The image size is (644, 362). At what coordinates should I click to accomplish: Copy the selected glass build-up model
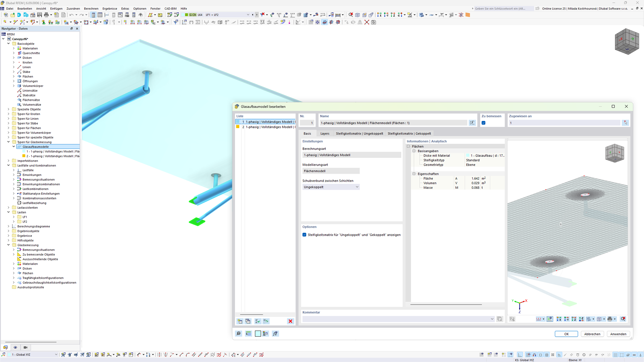click(x=248, y=321)
